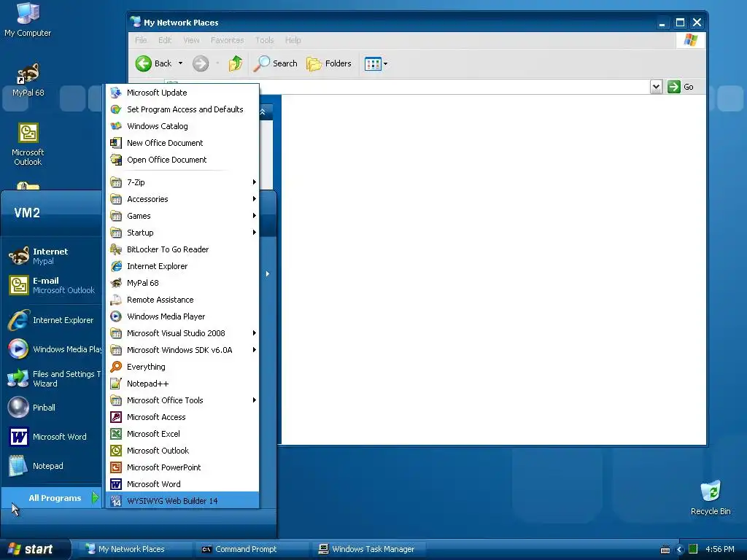This screenshot has width=747, height=560.
Task: Expand Microsoft Visual Studio 2008 submenu
Action: coord(182,332)
